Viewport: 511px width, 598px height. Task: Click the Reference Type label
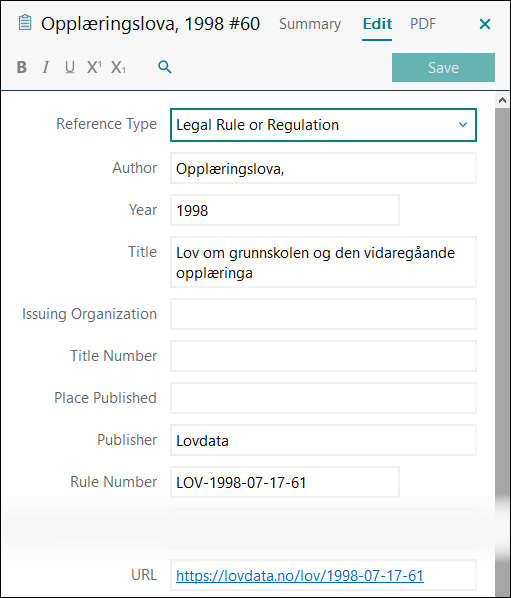[x=106, y=124]
